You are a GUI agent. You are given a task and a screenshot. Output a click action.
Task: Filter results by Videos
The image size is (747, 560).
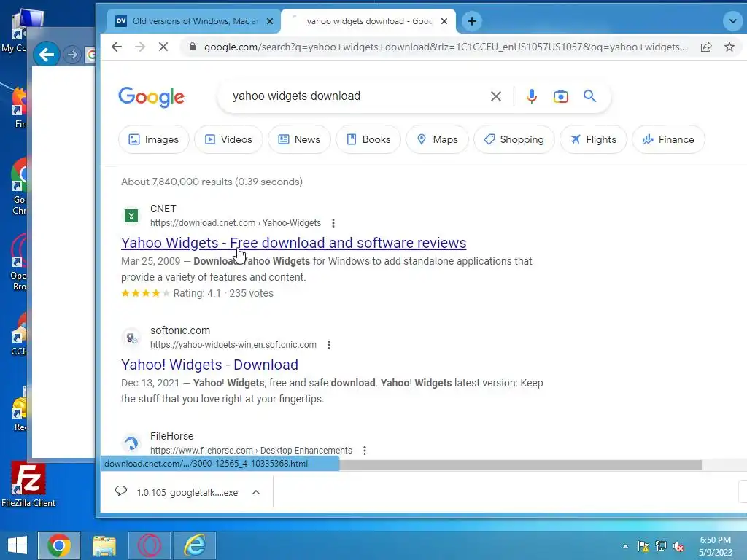228,139
